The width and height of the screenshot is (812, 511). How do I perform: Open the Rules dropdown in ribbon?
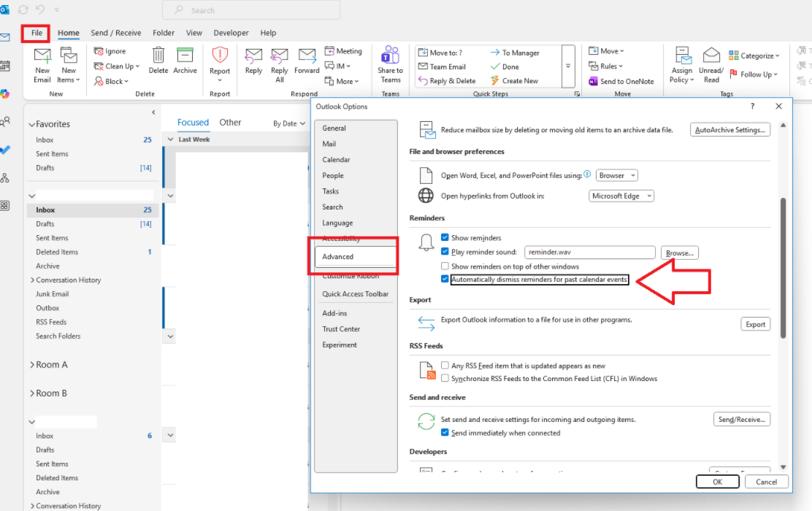pyautogui.click(x=606, y=66)
